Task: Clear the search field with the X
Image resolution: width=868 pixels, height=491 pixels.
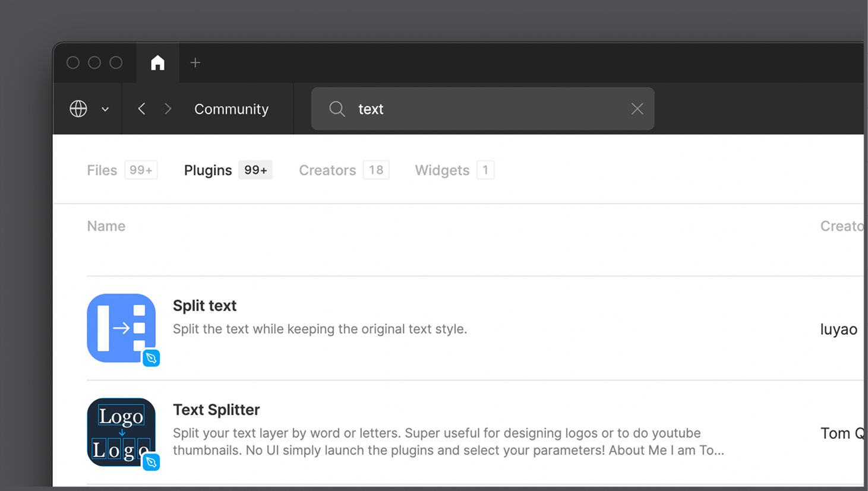Action: coord(637,109)
